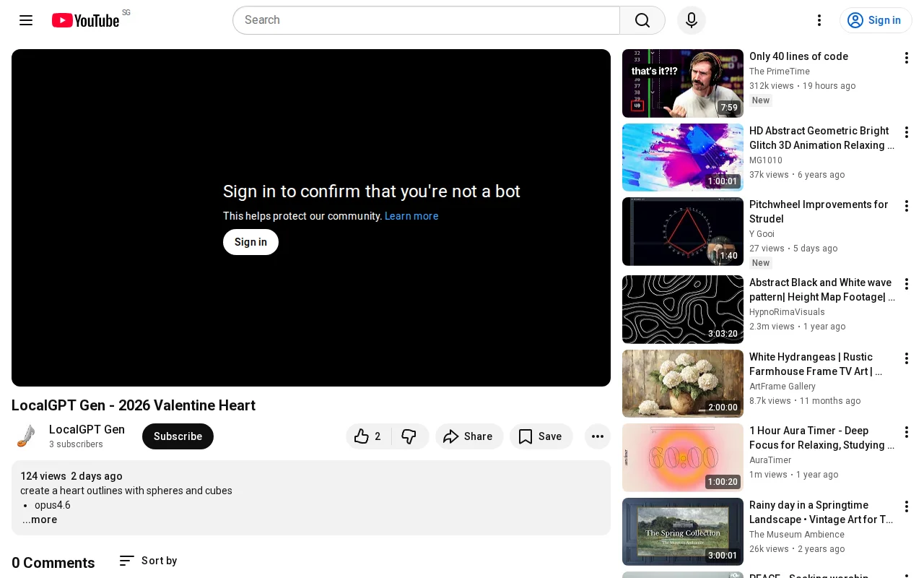
Task: Dislike this video with thumbs down
Action: pos(409,436)
